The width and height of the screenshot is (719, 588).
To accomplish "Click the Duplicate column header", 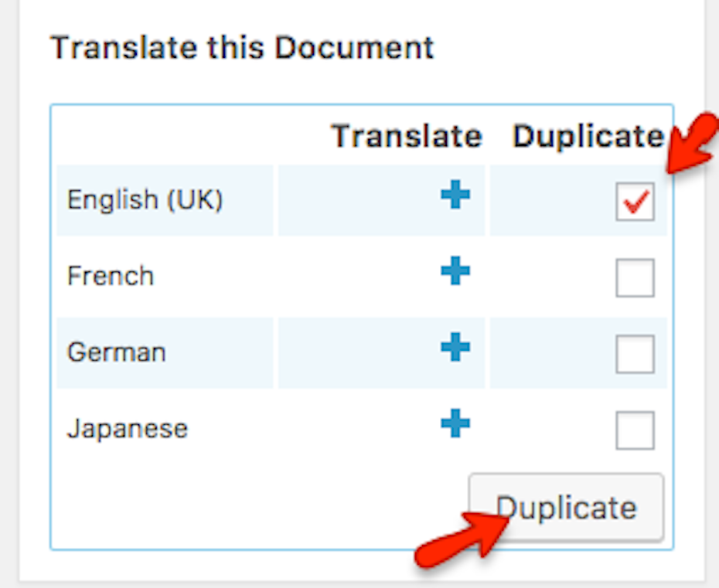I will (588, 136).
